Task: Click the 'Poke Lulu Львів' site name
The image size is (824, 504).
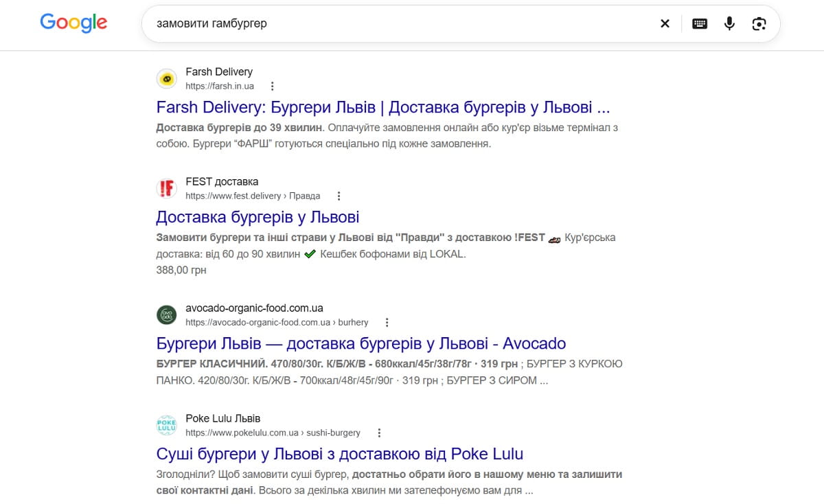Action: click(x=223, y=418)
